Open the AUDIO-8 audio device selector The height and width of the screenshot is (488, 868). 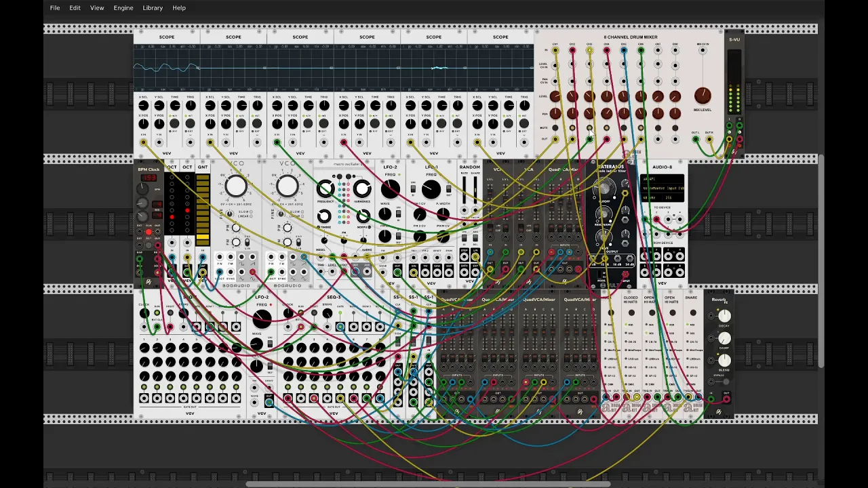tap(662, 188)
